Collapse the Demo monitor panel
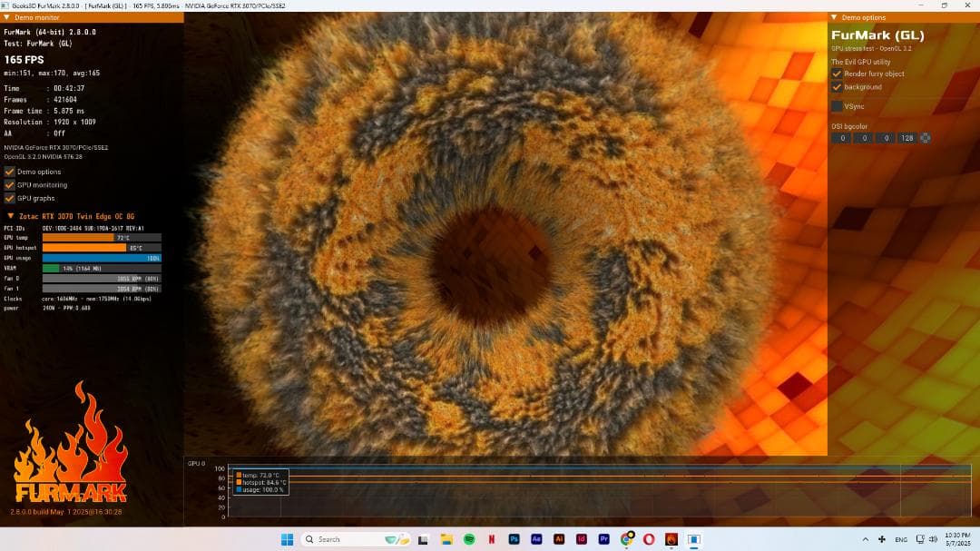The height and width of the screenshot is (551, 980). click(x=9, y=17)
